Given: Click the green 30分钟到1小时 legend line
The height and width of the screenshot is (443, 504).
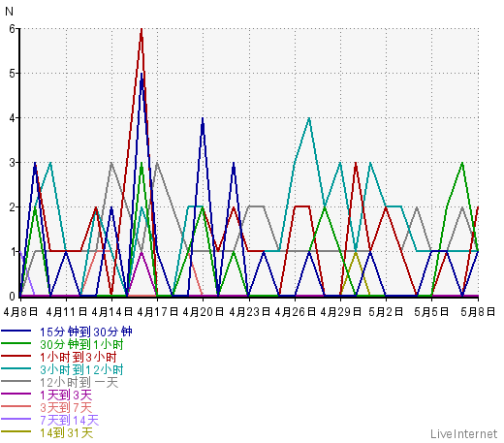Looking at the screenshot, I should click(16, 343).
